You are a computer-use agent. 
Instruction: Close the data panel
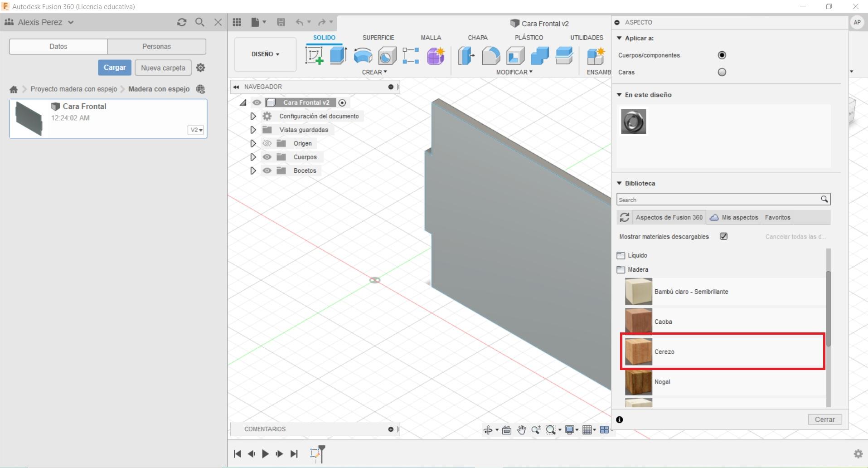[218, 22]
